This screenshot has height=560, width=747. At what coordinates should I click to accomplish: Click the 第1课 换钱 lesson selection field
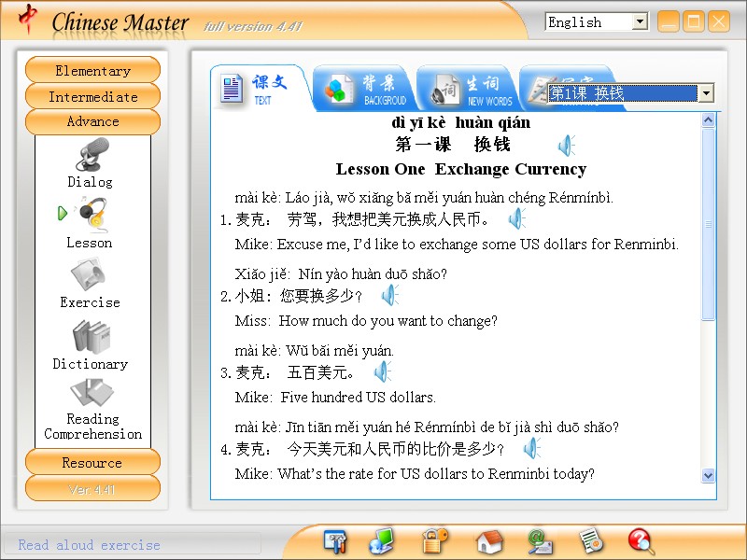[x=622, y=92]
